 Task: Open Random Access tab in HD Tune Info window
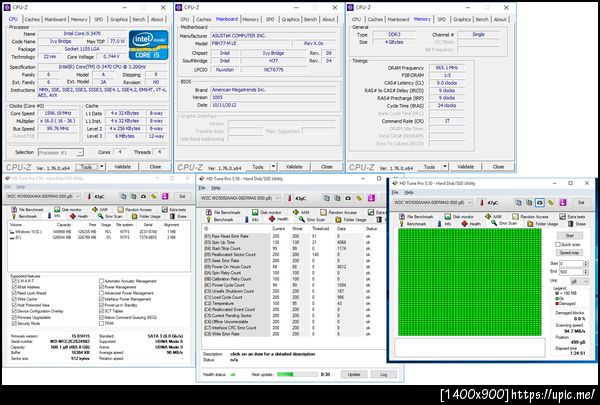point(135,209)
